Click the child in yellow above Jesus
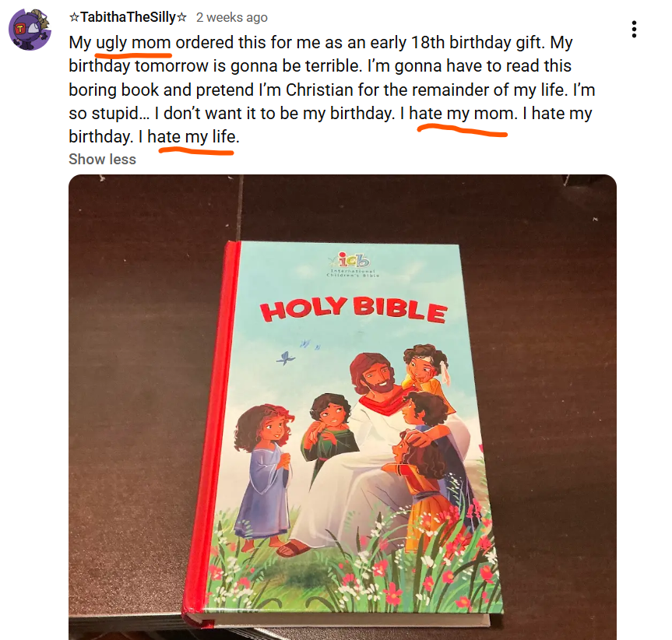 (x=425, y=372)
